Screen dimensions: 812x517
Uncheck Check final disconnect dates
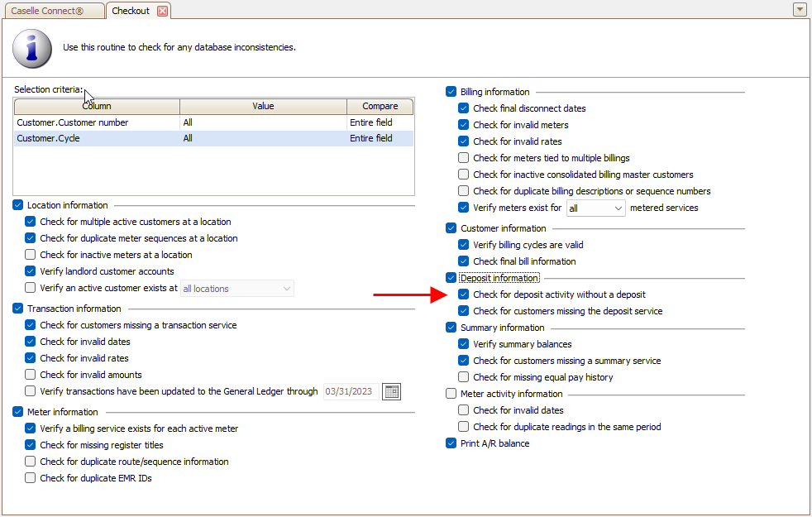coord(464,108)
